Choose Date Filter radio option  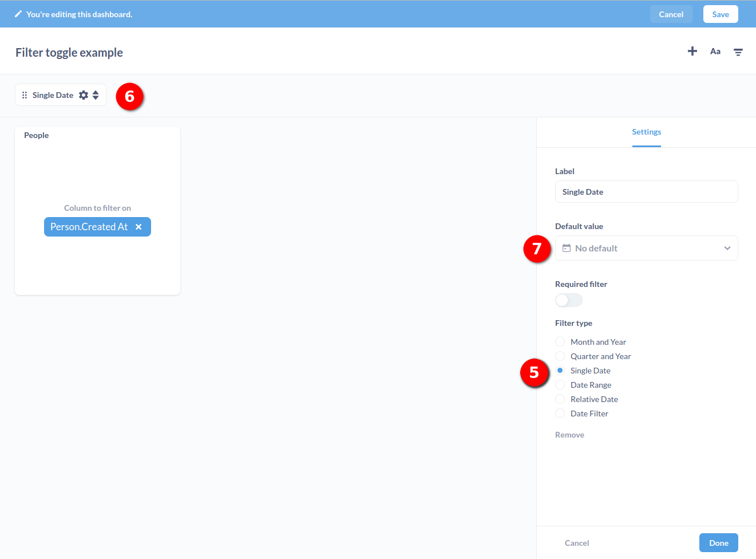[x=560, y=414]
